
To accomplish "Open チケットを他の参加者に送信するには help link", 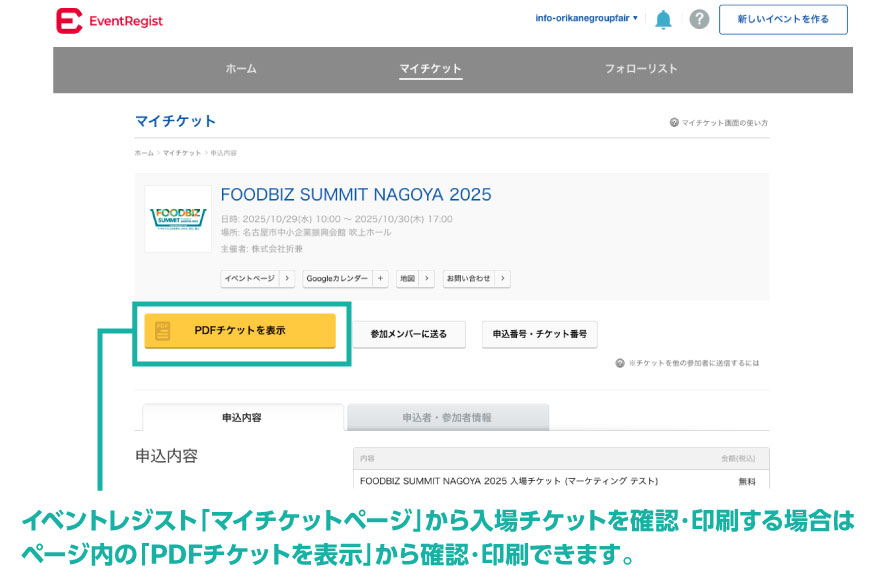I will click(688, 363).
